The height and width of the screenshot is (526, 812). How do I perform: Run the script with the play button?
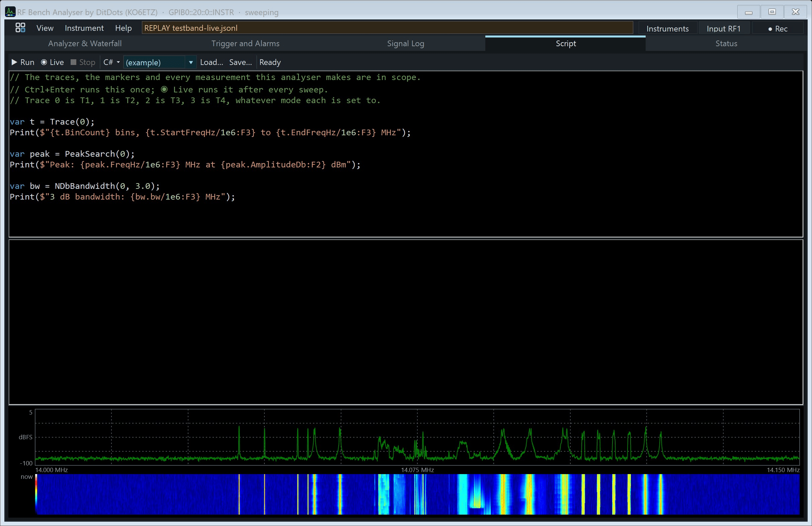pos(23,62)
